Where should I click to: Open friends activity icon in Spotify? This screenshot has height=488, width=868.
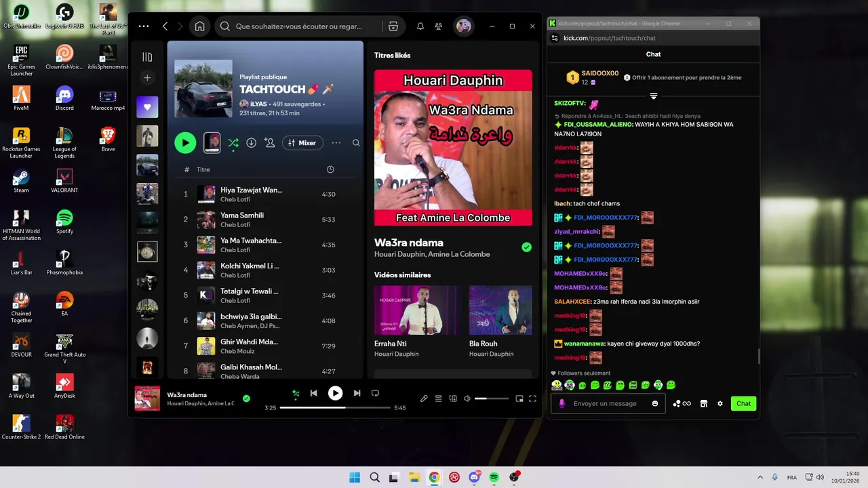(x=439, y=26)
